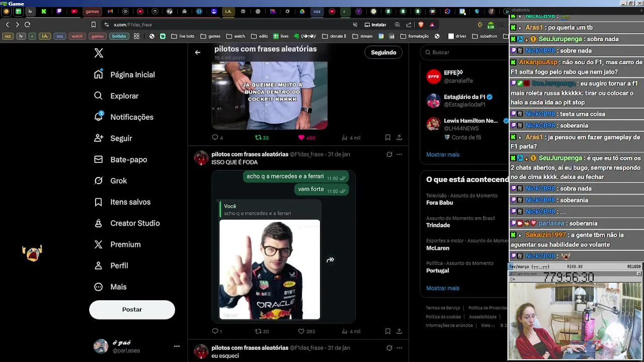Unmute tab via crossed speaker icon

pyautogui.click(x=355, y=25)
